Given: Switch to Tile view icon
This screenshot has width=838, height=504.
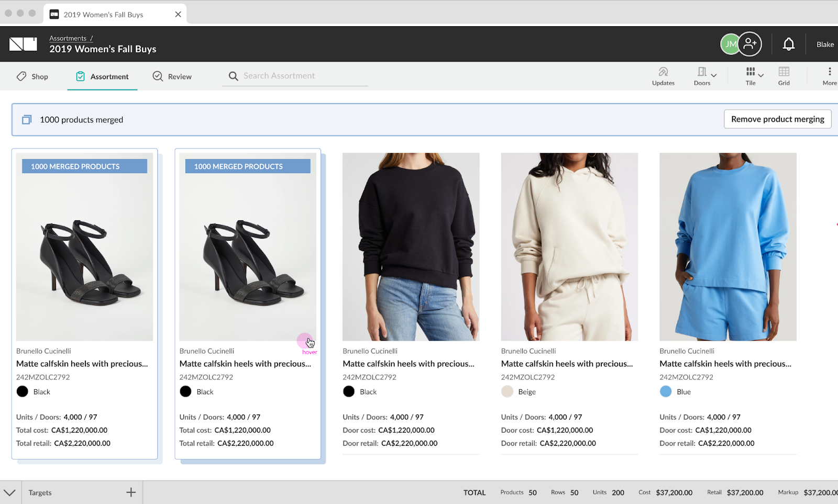Looking at the screenshot, I should pyautogui.click(x=751, y=72).
